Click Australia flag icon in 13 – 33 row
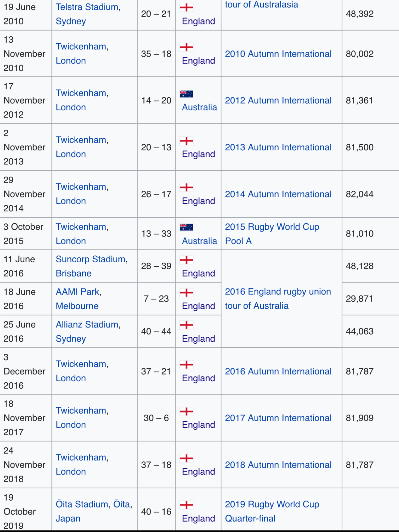Viewport: 399px width, 532px height. [x=186, y=227]
